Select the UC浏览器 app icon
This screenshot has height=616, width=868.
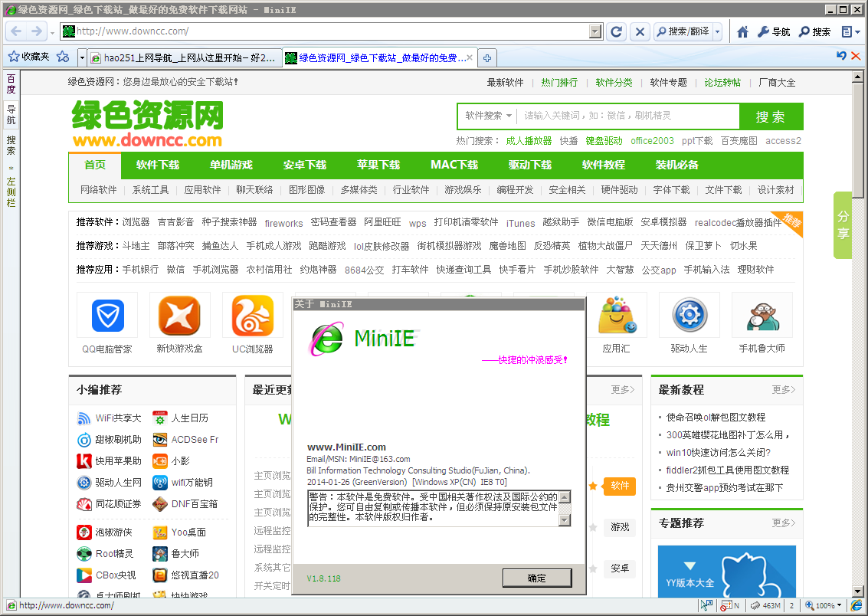pos(253,315)
